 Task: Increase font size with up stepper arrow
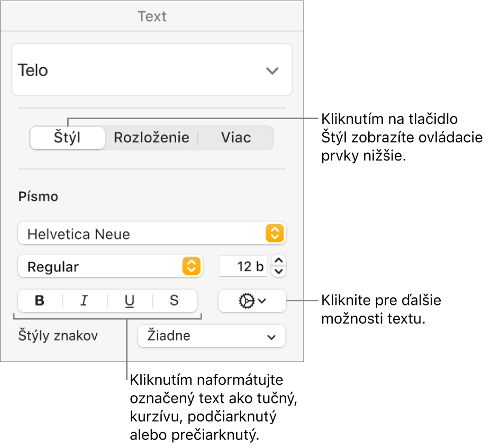click(x=279, y=261)
